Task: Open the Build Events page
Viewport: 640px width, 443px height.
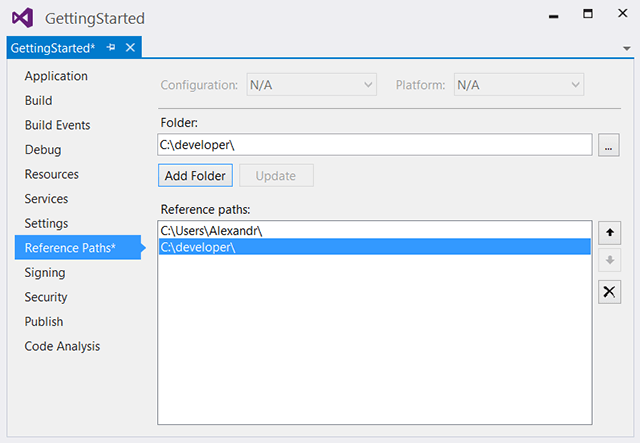Action: [57, 125]
